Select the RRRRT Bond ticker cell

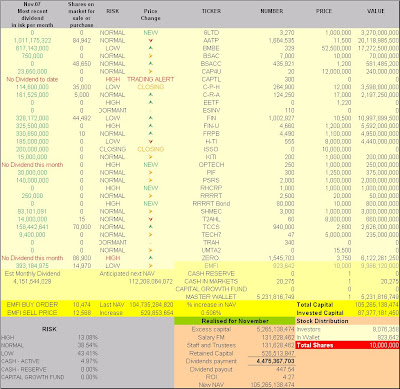tap(211, 203)
